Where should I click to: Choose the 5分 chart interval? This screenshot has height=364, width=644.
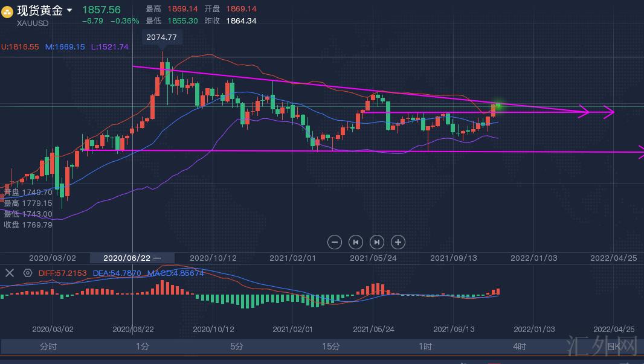pyautogui.click(x=236, y=346)
